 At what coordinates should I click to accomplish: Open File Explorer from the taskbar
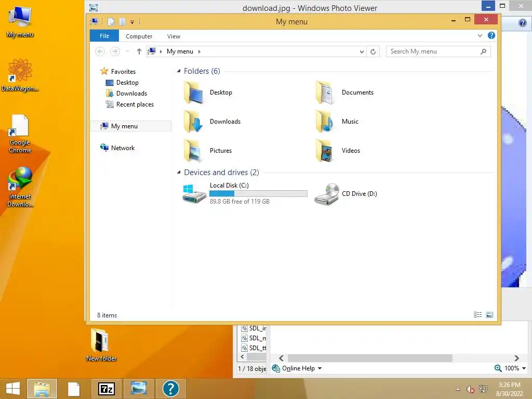click(x=42, y=389)
